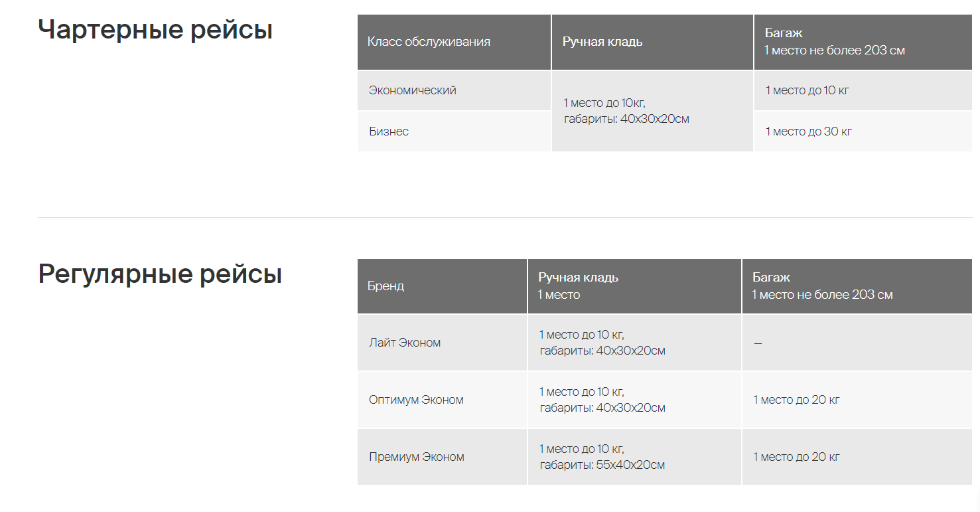The width and height of the screenshot is (980, 512).
Task: Select the "Лайт Эконом" brand cell
Action: (x=405, y=343)
